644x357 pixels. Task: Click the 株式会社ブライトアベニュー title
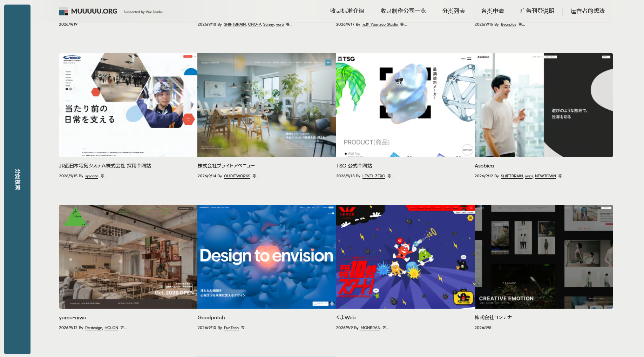point(226,166)
